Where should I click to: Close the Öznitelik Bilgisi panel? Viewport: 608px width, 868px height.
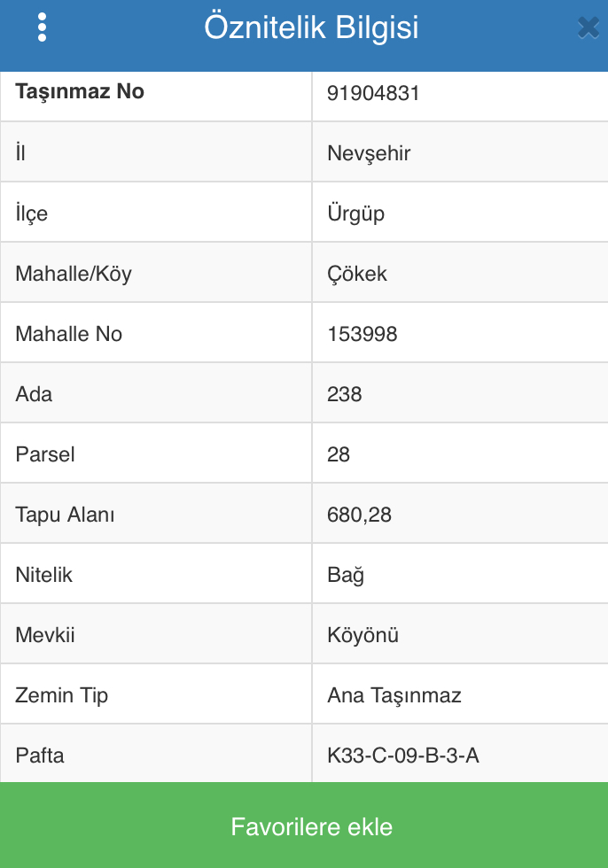[589, 27]
